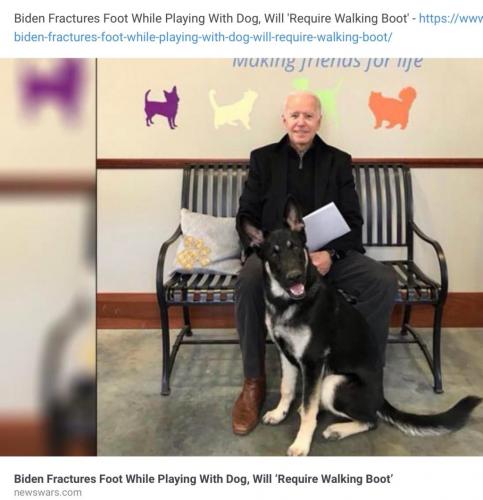This screenshot has height=500, width=483.
Task: Open the bold preview headline at bottom
Action: pyautogui.click(x=204, y=479)
